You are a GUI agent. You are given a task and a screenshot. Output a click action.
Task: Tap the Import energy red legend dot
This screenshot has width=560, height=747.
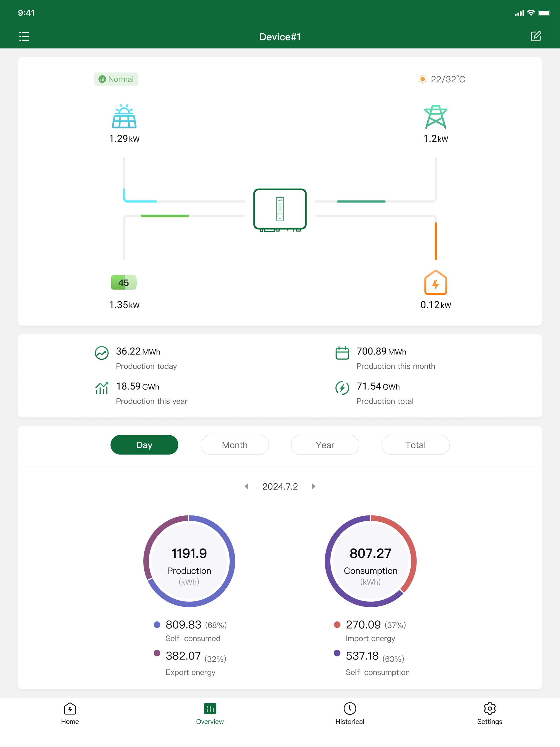click(x=337, y=625)
